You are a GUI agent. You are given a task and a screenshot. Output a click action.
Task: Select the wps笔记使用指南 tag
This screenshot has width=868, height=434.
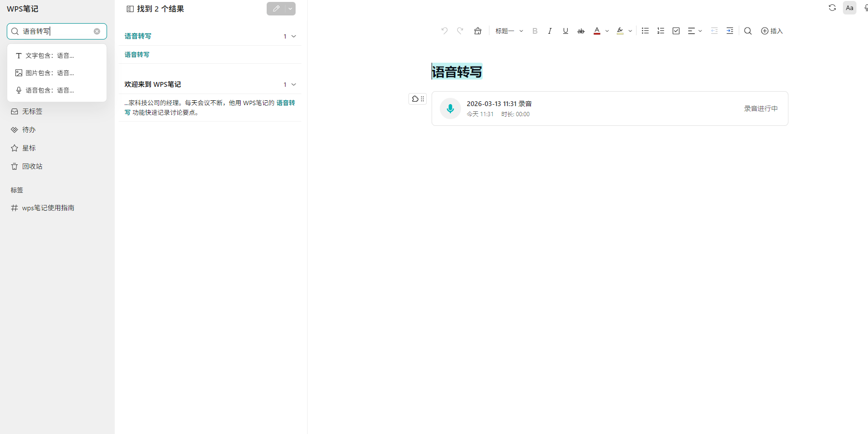[57, 208]
